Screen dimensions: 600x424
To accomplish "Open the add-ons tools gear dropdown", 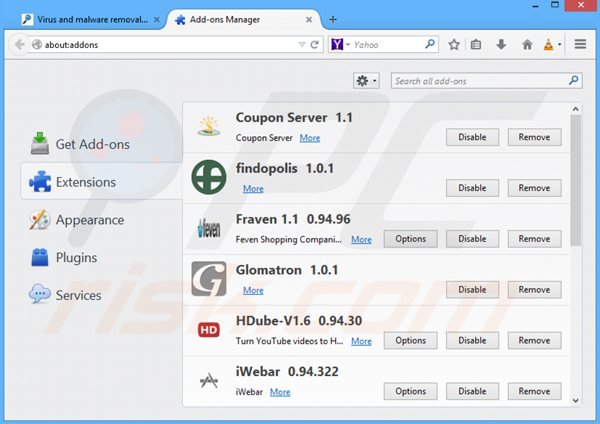I will (366, 81).
